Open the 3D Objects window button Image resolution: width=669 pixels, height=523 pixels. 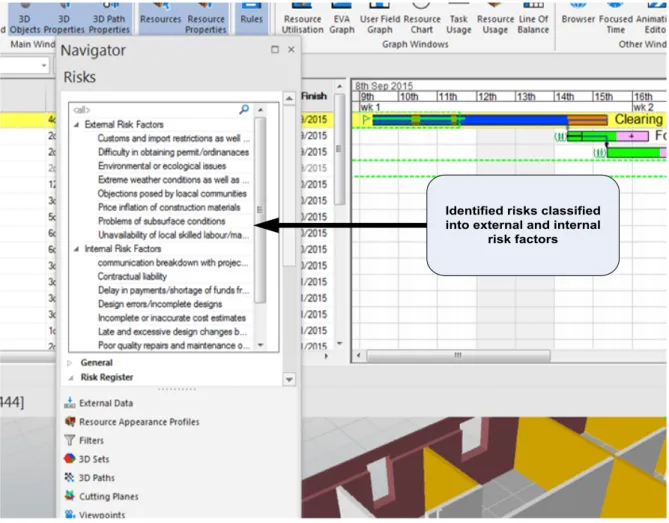coord(24,19)
